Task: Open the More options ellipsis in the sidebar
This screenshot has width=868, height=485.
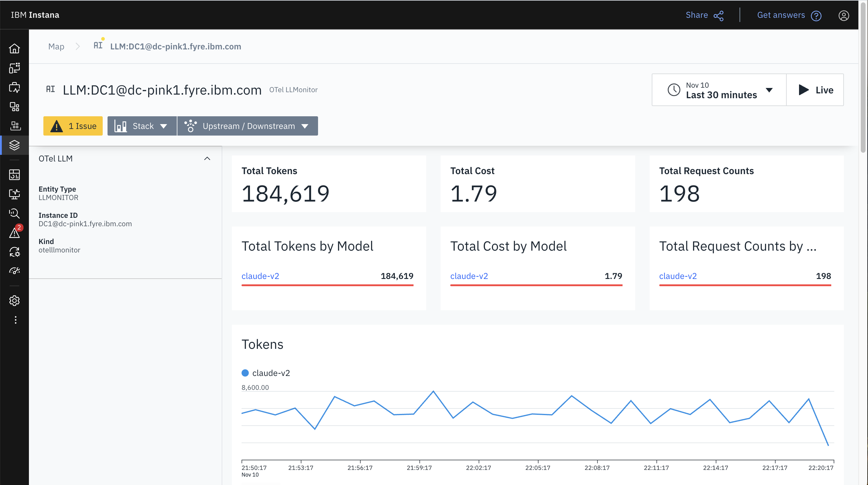Action: pyautogui.click(x=15, y=320)
